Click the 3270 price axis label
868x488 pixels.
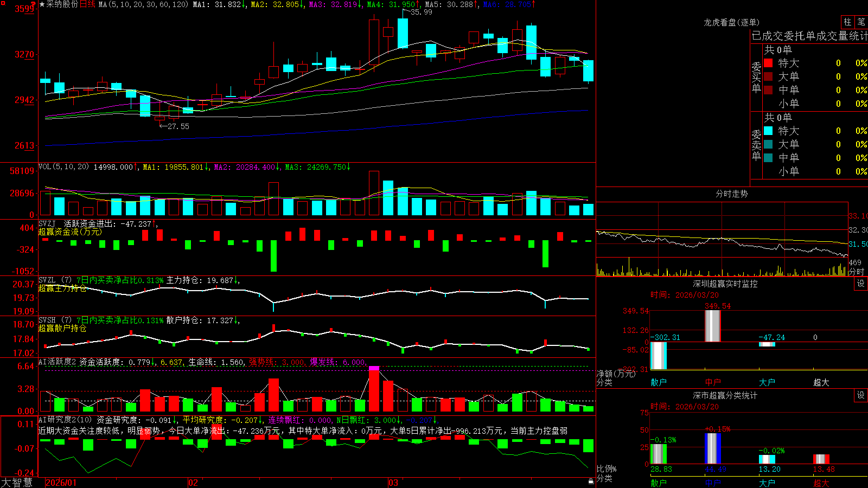tap(24, 54)
